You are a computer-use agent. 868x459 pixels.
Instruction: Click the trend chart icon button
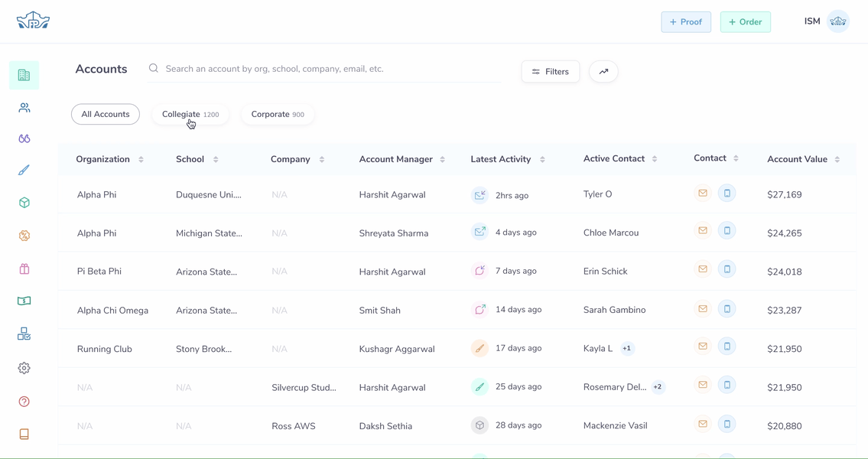click(603, 71)
